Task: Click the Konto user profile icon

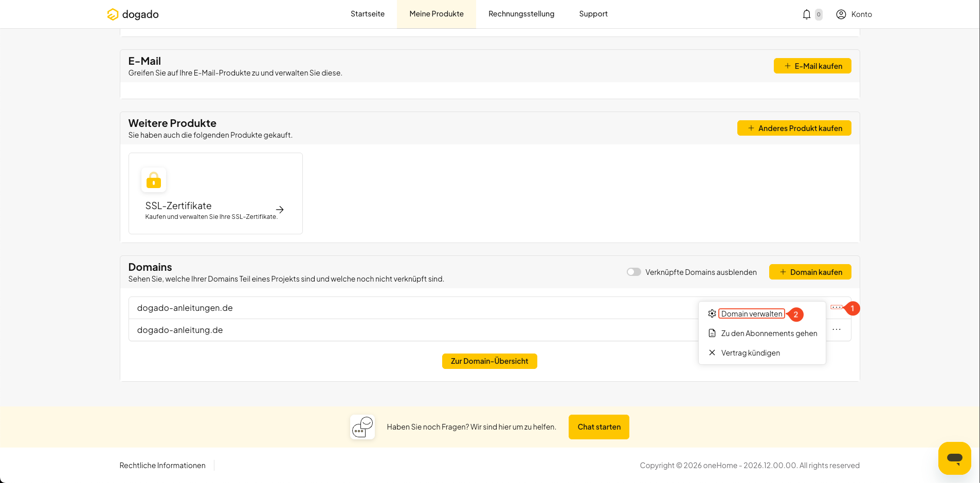Action: (841, 14)
